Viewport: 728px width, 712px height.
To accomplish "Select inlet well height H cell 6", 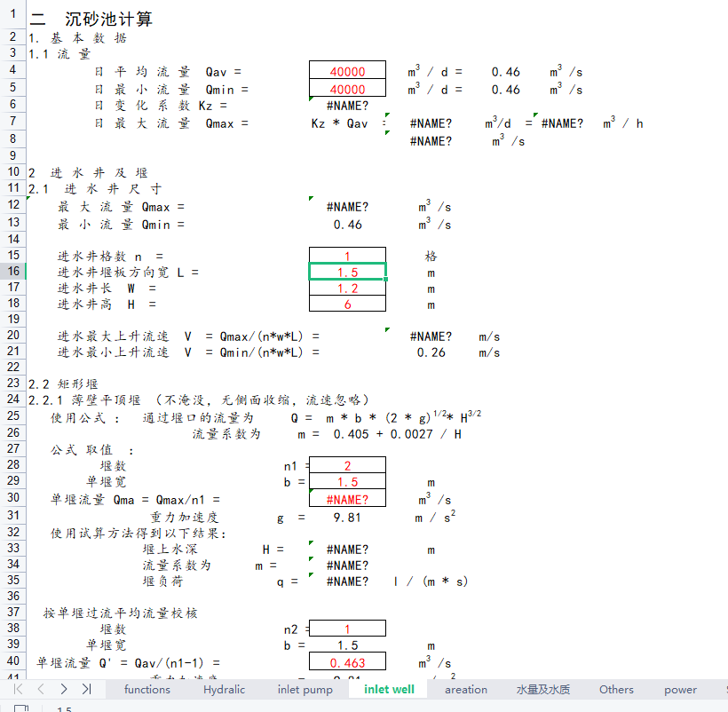I will [x=347, y=304].
